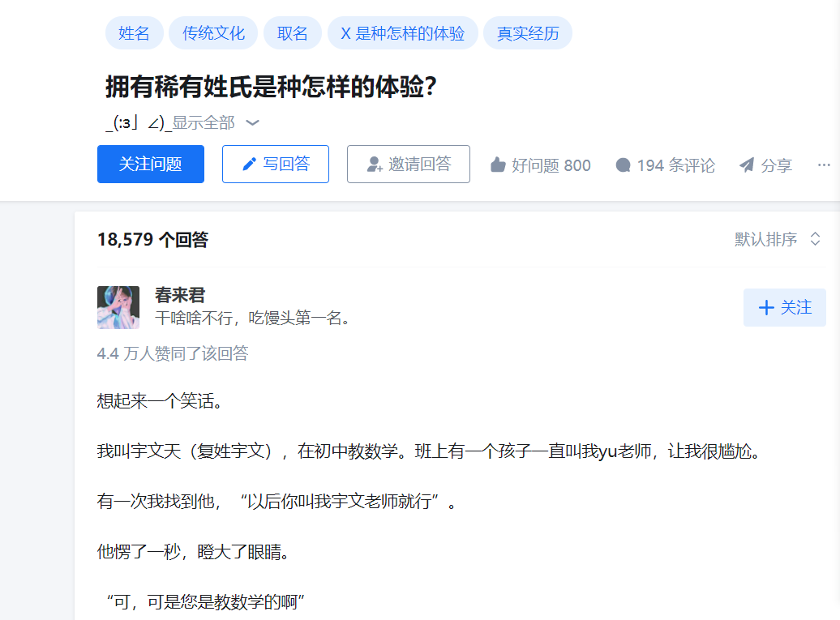
Task: Click the plus icon in 关注 button
Action: coord(766,308)
